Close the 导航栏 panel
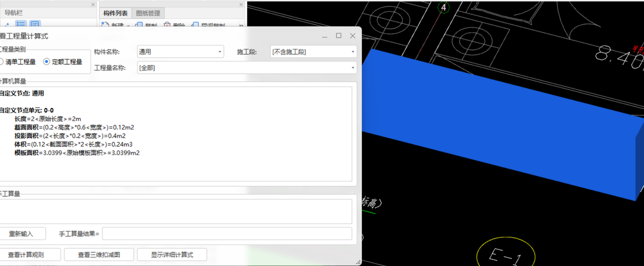644x266 pixels. coord(93,5)
